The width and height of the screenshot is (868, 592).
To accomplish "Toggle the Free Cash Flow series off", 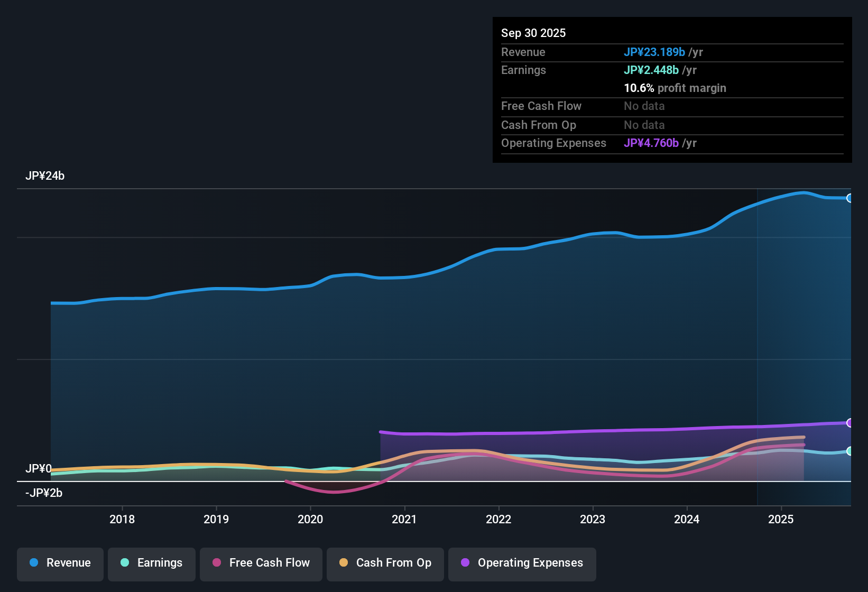I will [261, 563].
